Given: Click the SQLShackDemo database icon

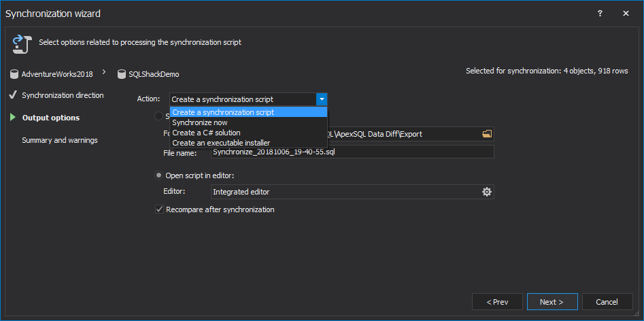Looking at the screenshot, I should (122, 74).
